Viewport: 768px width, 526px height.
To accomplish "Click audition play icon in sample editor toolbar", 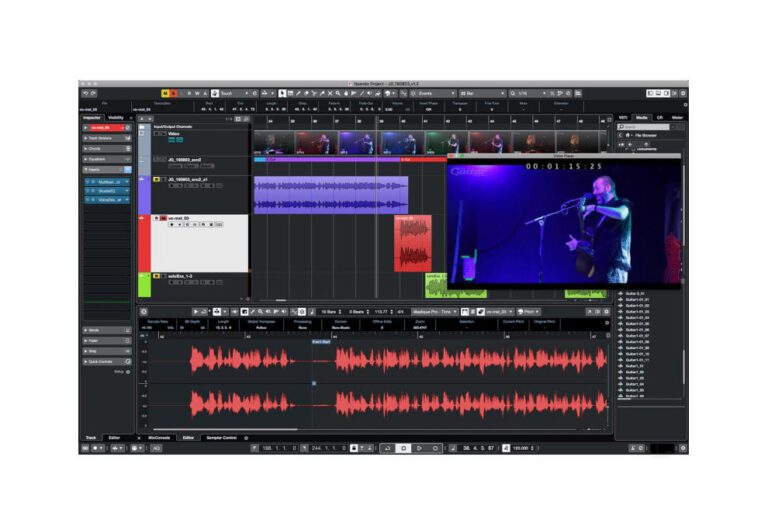I will tap(195, 311).
